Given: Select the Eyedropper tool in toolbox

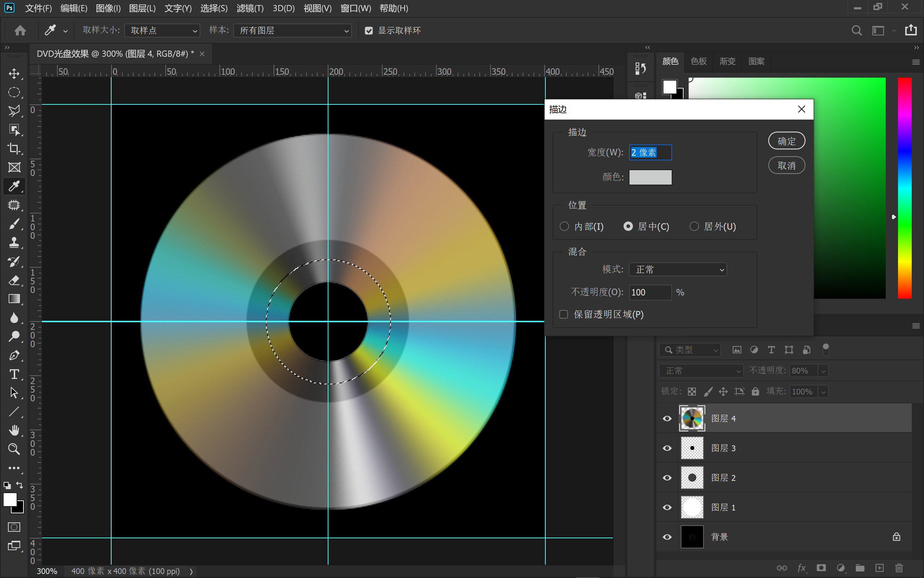Looking at the screenshot, I should point(14,186).
